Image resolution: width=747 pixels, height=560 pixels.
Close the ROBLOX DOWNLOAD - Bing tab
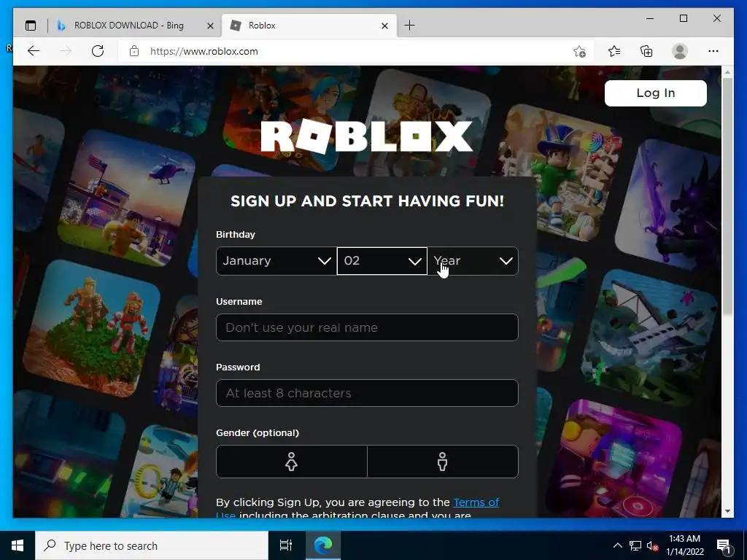[210, 26]
